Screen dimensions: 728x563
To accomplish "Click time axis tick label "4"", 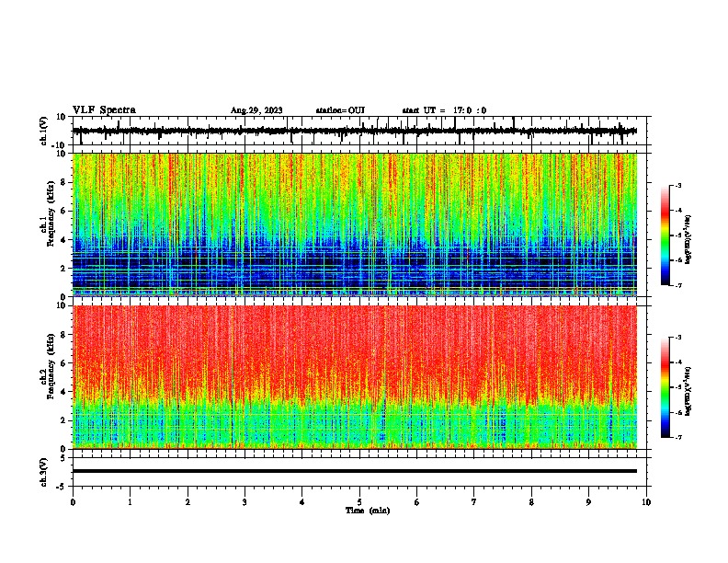I will click(302, 502).
